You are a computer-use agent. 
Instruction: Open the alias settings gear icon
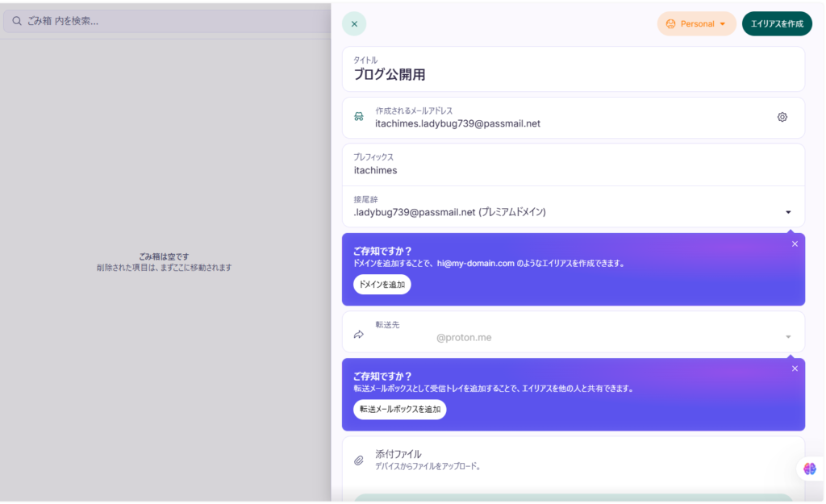click(x=782, y=117)
